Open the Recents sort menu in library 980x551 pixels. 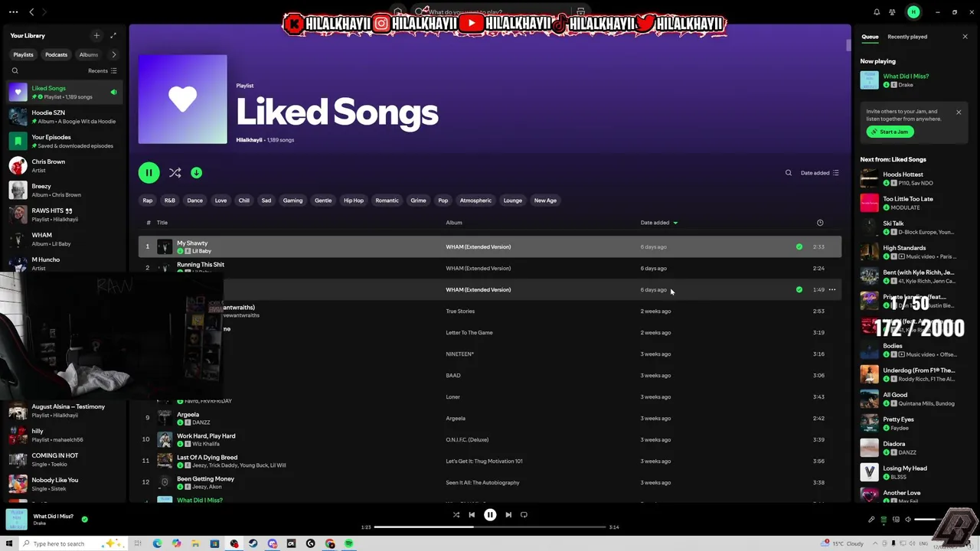point(103,70)
